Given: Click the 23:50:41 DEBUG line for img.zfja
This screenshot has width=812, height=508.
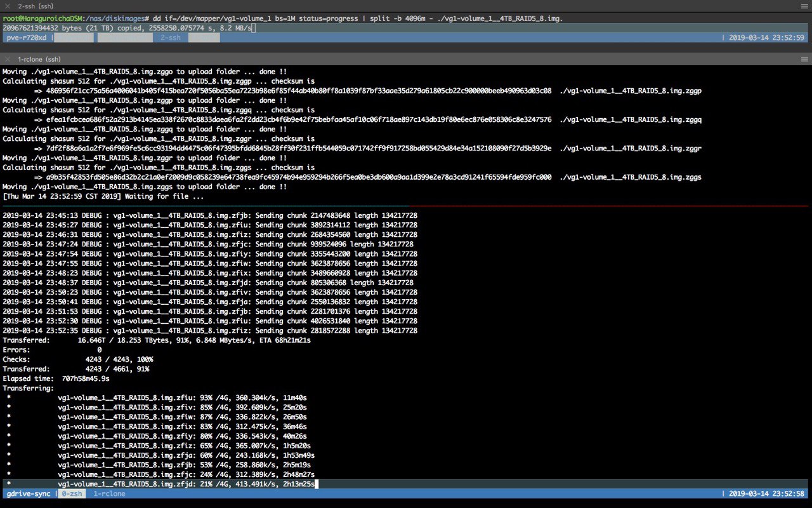Looking at the screenshot, I should click(x=210, y=302).
